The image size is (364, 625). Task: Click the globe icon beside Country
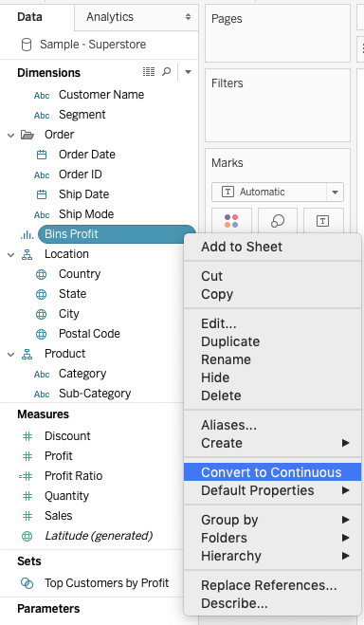coord(42,274)
